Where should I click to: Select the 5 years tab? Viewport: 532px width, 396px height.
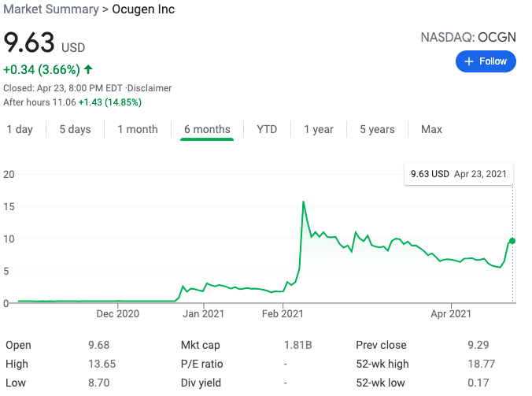pos(377,129)
